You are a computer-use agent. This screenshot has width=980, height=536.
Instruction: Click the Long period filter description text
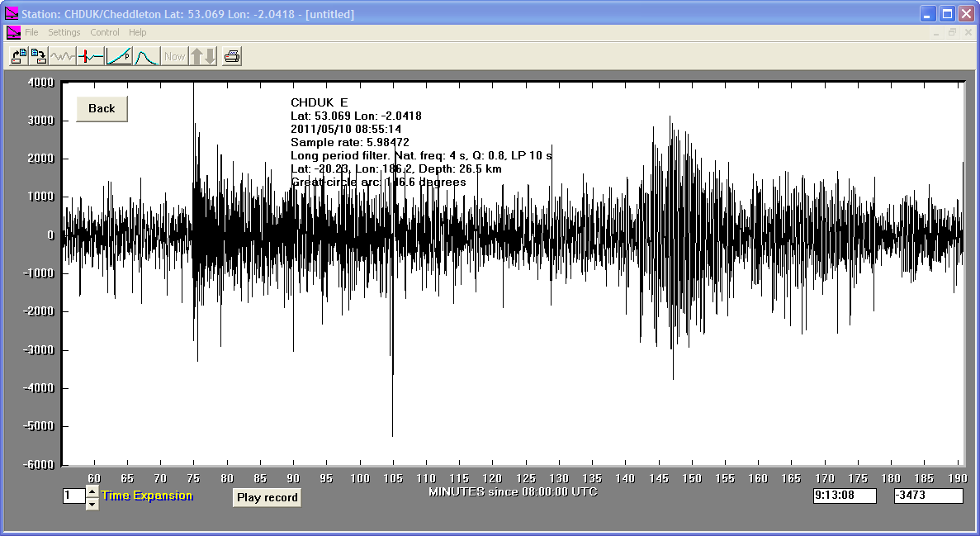point(421,155)
